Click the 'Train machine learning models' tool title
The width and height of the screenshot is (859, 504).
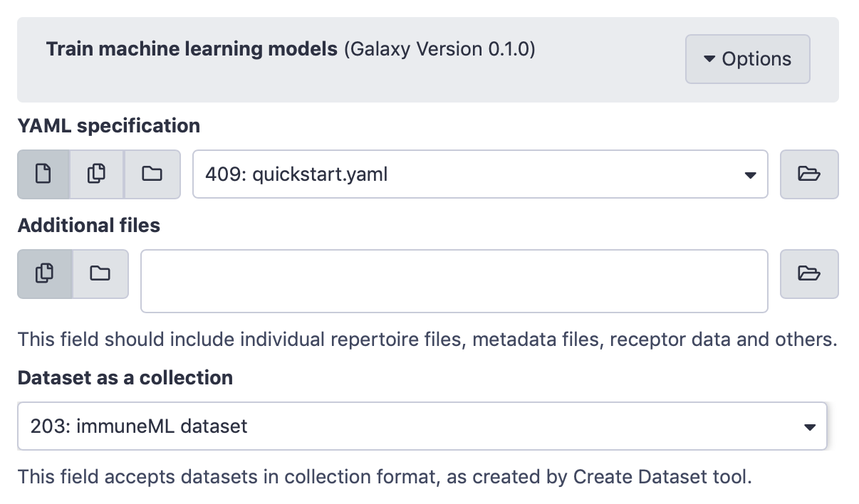(192, 50)
